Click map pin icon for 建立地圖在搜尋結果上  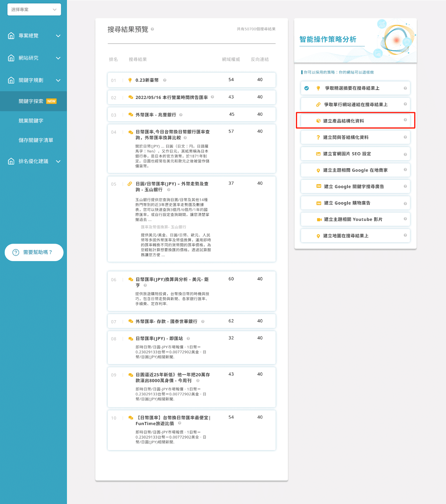[x=318, y=236]
